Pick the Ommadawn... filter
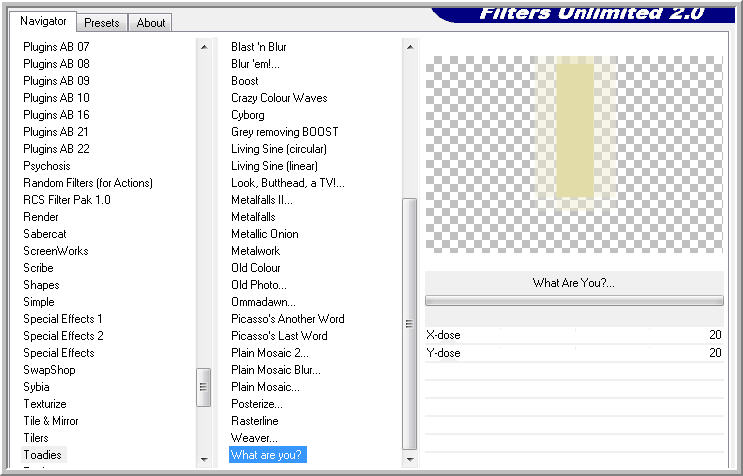Viewport: 743px width, 476px height. [x=263, y=303]
